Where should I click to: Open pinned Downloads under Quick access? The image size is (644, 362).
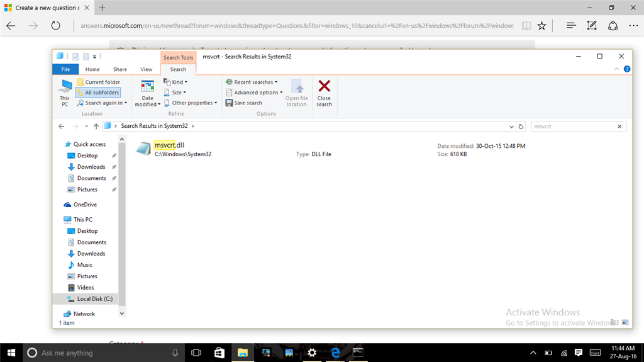click(x=91, y=167)
